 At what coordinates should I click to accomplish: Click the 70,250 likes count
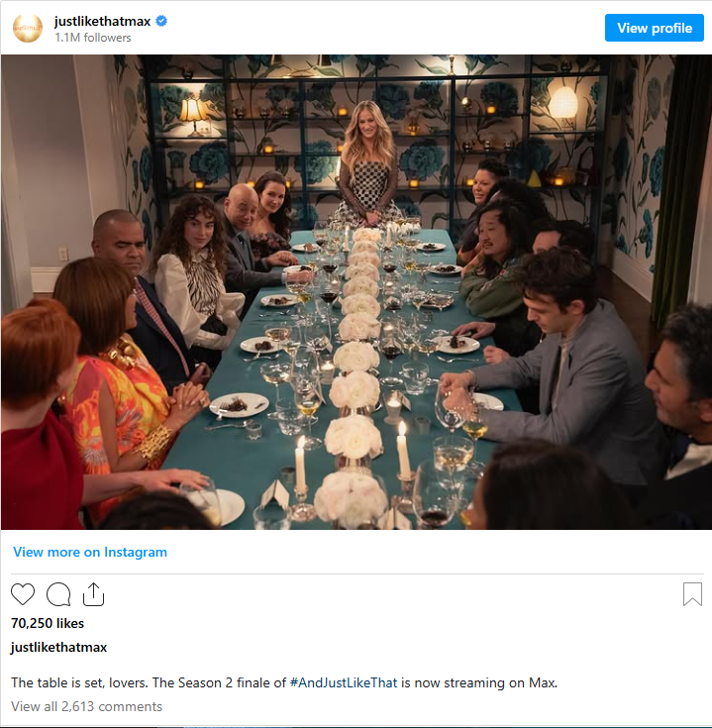click(48, 623)
